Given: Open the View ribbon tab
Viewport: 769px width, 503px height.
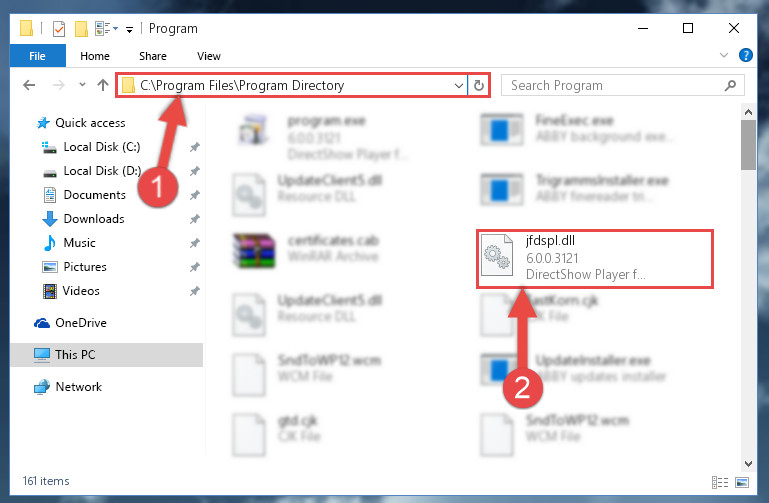Looking at the screenshot, I should coord(208,56).
